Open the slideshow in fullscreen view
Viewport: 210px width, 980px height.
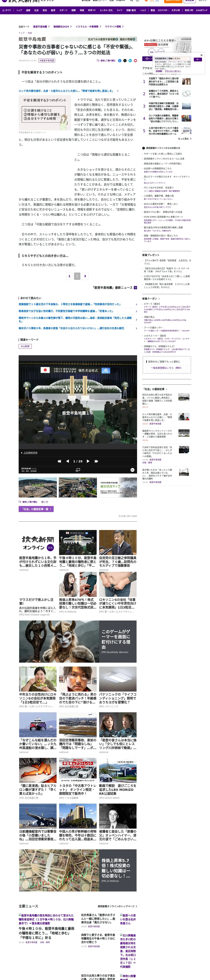click(78, 470)
